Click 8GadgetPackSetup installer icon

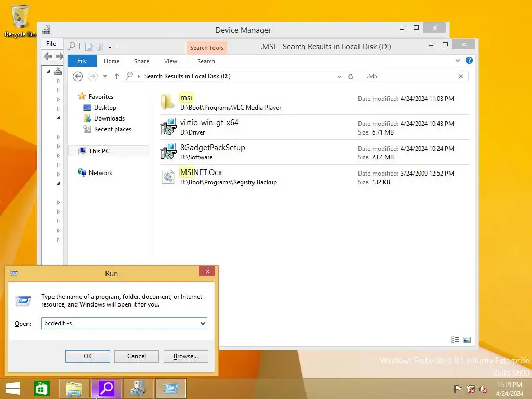168,151
